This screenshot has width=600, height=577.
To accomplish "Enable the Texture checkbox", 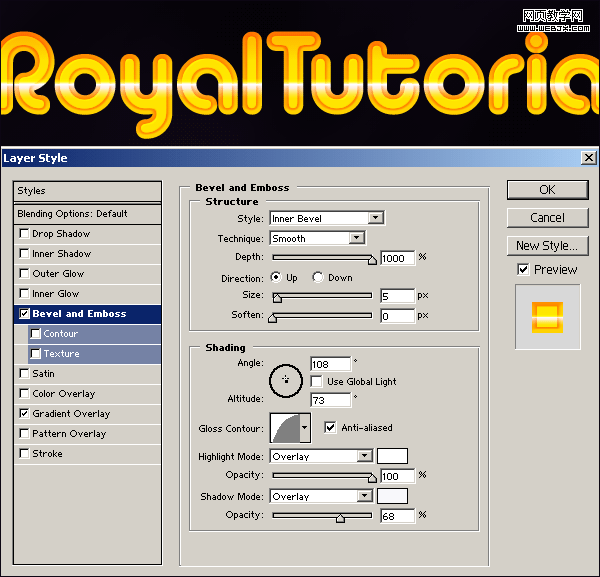I will (36, 354).
